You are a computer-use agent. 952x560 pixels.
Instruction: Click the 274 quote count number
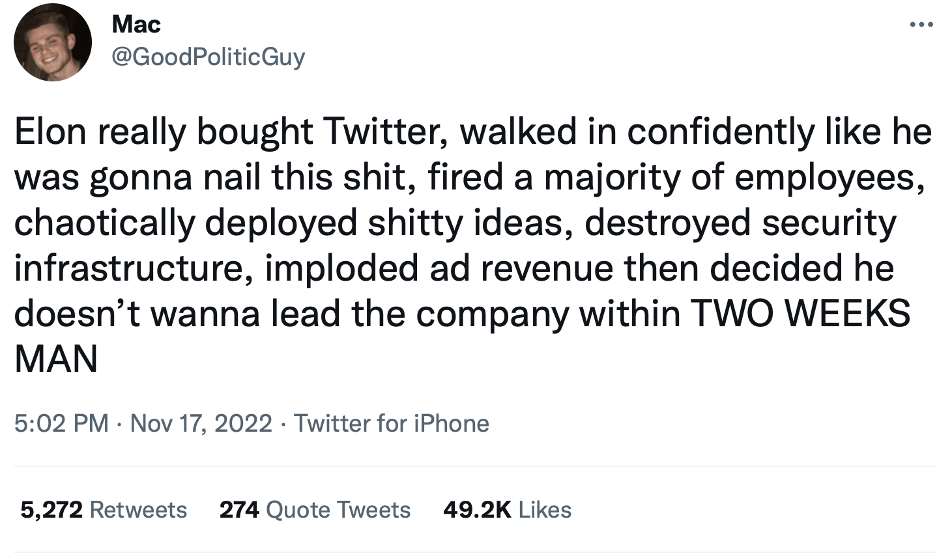[x=239, y=509]
